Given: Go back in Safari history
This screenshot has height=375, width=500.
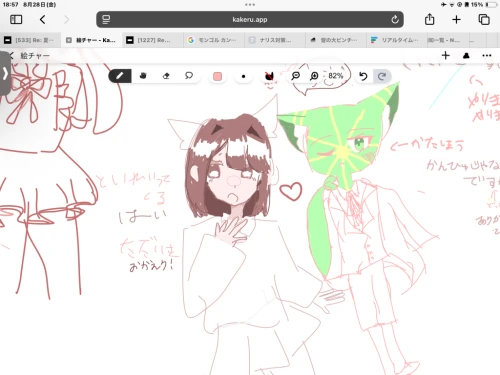Looking at the screenshot, I should 42,19.
